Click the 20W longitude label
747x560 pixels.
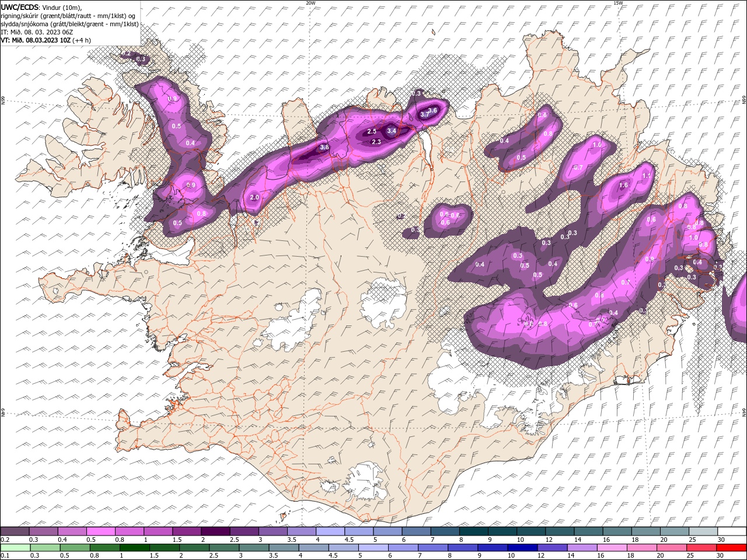pos(310,3)
